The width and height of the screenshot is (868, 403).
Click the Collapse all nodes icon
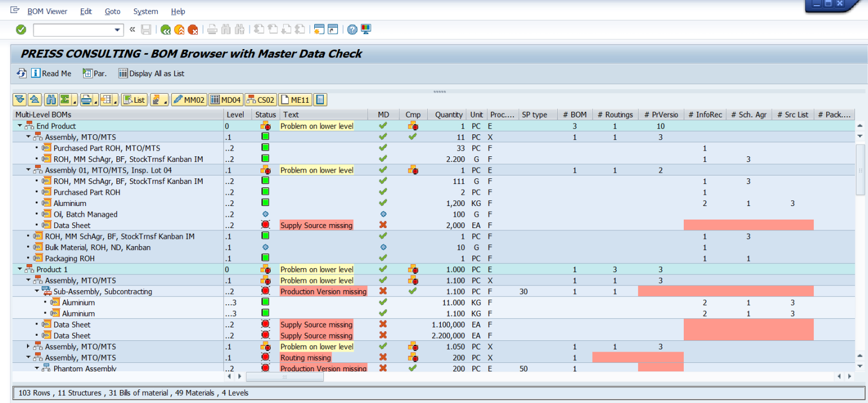(34, 100)
